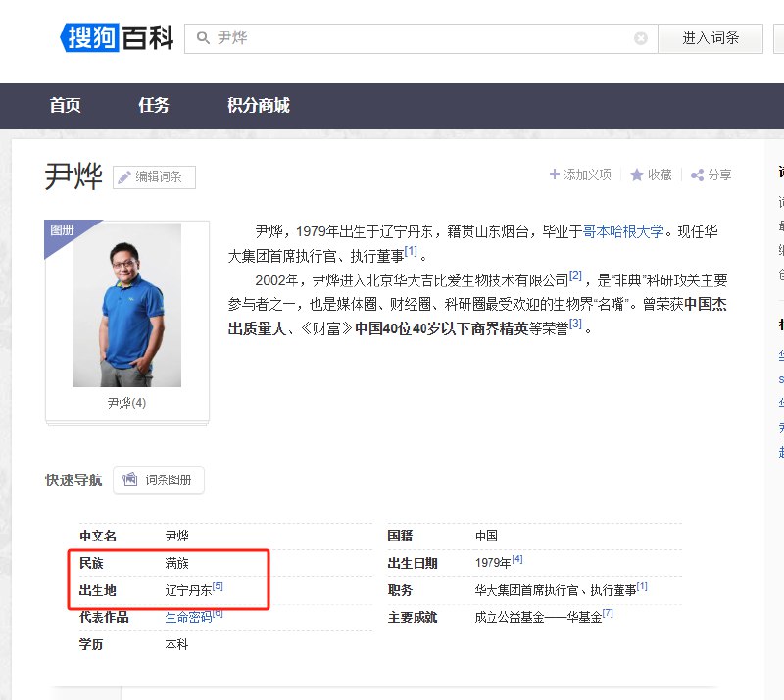Select the 尹烨 value in 中文名 row
The height and width of the screenshot is (700, 784).
click(177, 536)
